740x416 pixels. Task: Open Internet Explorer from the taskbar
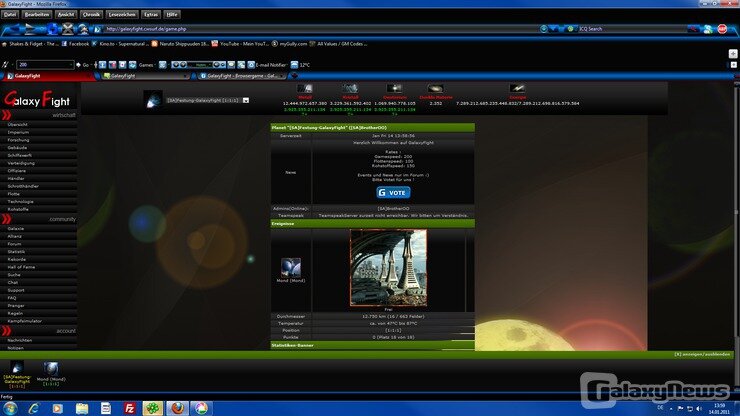pyautogui.click(x=34, y=408)
